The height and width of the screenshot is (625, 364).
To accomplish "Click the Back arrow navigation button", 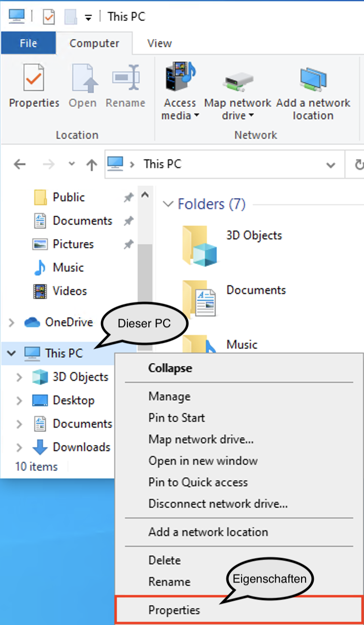I will click(20, 165).
